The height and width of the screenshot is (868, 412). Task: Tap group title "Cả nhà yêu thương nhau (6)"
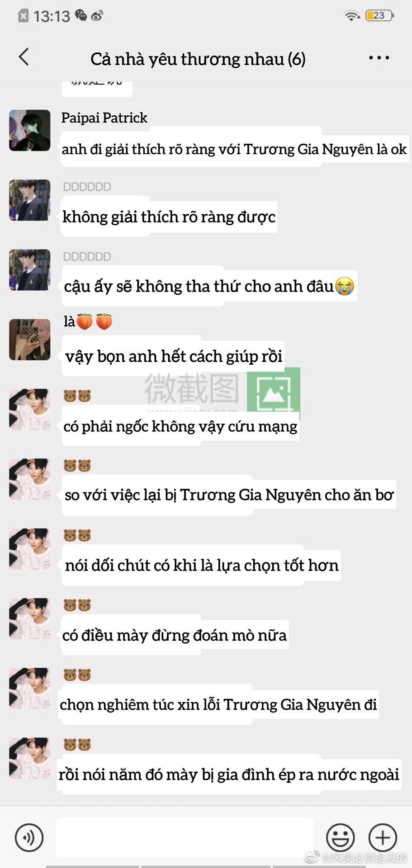pos(198,59)
